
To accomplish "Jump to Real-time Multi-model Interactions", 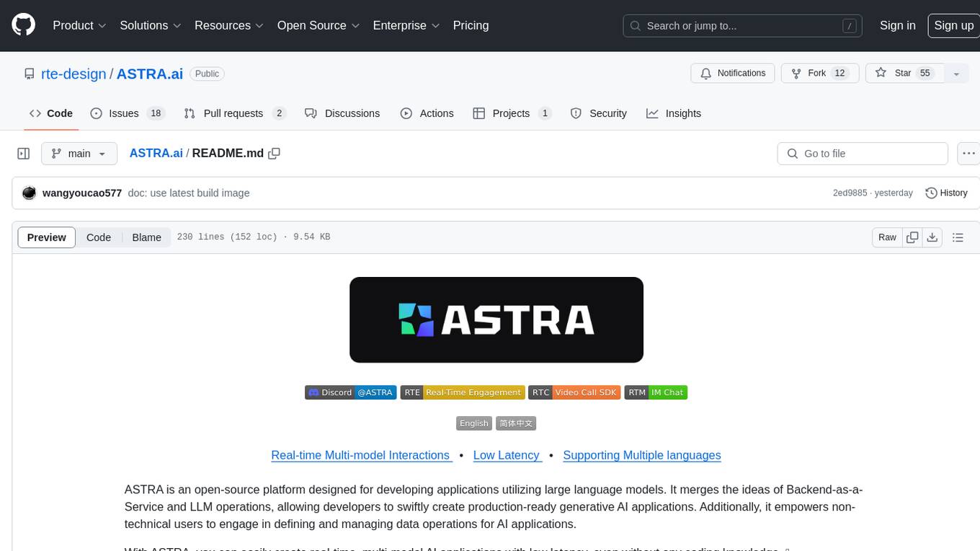I will click(x=361, y=455).
